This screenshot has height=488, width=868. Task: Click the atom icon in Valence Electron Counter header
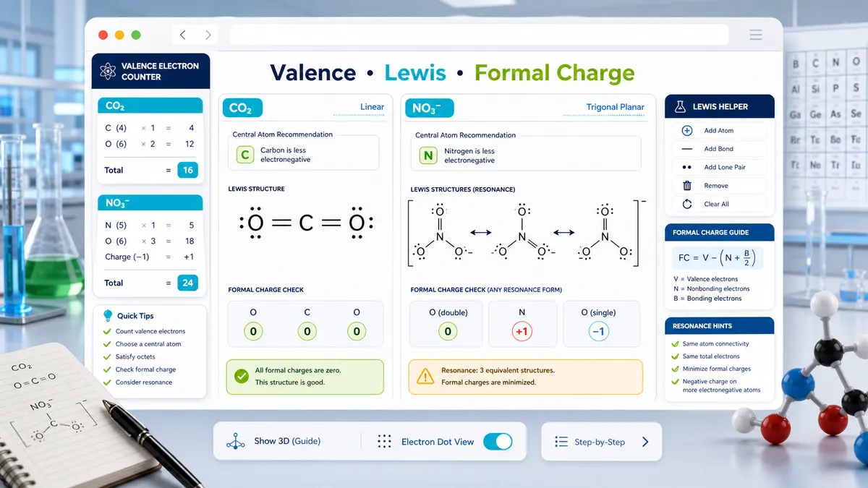pyautogui.click(x=109, y=71)
